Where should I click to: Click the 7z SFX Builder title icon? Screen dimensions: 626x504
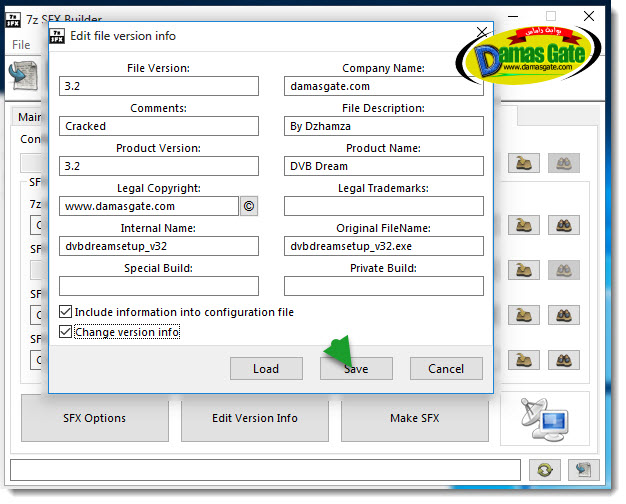point(13,19)
